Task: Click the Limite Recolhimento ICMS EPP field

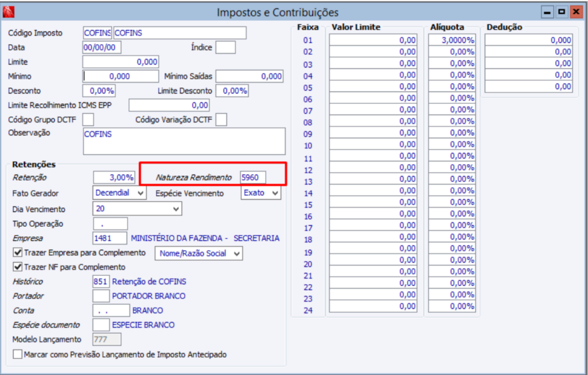Action: coord(169,105)
